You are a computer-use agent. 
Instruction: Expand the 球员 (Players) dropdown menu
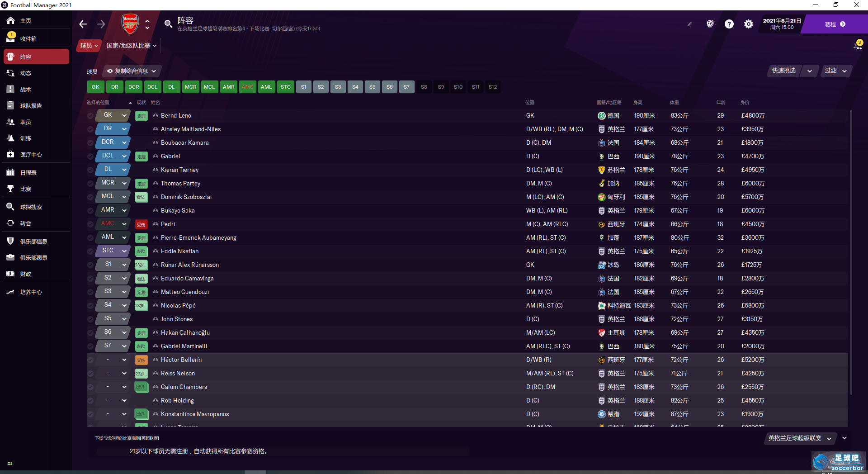click(89, 46)
